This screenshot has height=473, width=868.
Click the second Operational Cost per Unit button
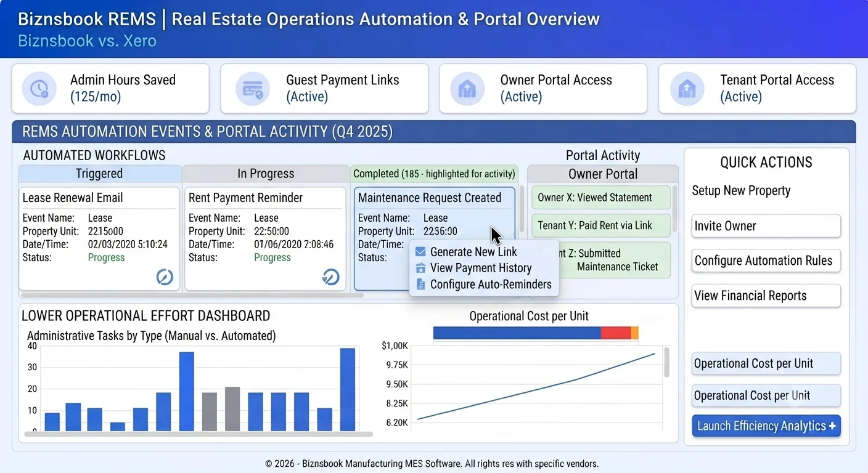pos(766,395)
